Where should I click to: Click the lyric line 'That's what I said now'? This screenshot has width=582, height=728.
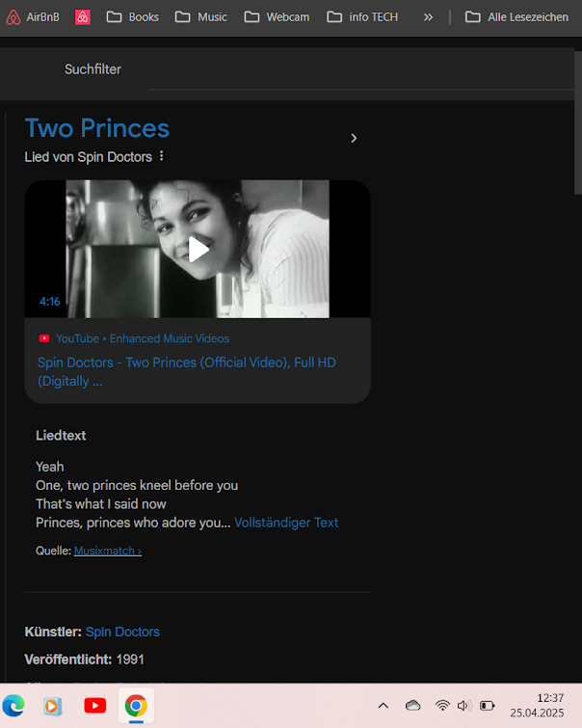(x=101, y=504)
